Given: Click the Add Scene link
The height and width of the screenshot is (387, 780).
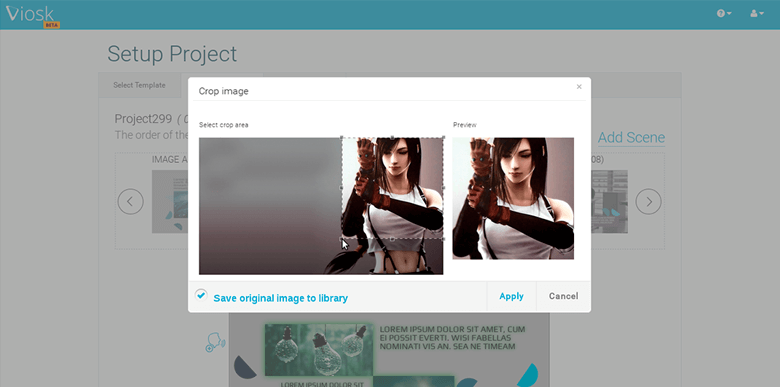Looking at the screenshot, I should [x=631, y=137].
